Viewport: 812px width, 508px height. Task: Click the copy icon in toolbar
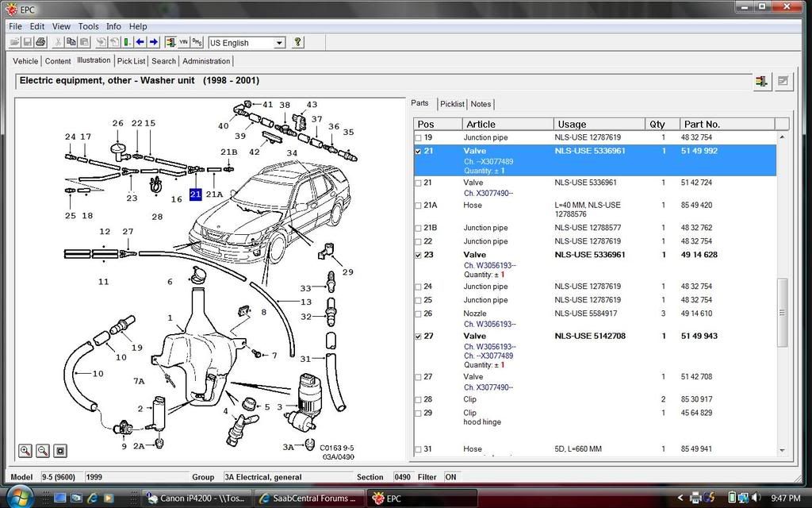click(x=71, y=42)
